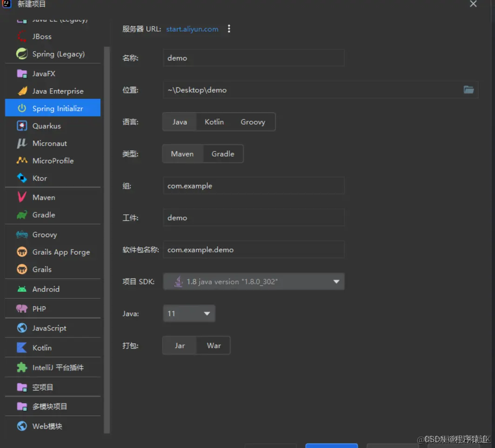Viewport: 495px width, 448px height.
Task: Select Micronaut project type label
Action: click(50, 144)
